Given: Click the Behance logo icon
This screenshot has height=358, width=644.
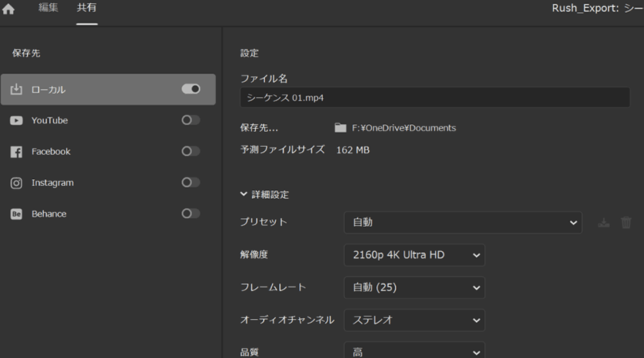Looking at the screenshot, I should 16,214.
